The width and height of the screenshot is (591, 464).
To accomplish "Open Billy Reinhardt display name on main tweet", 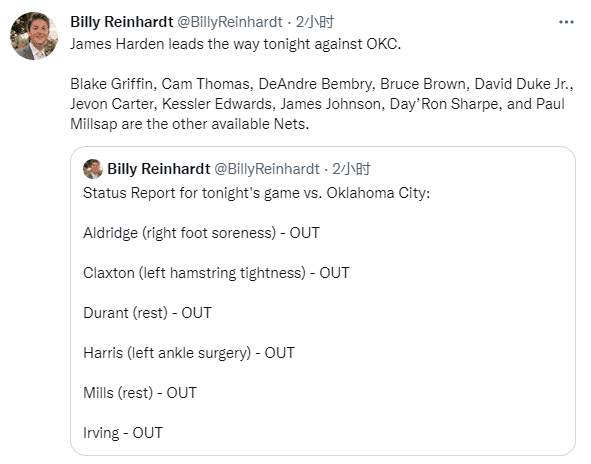I will (x=122, y=22).
